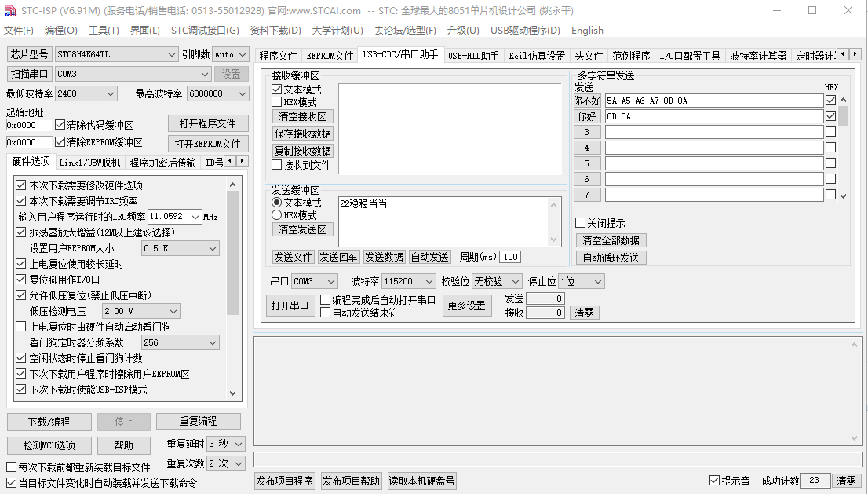
Task: Toggle 清除代码缓冲区 checkbox
Action: pyautogui.click(x=60, y=125)
